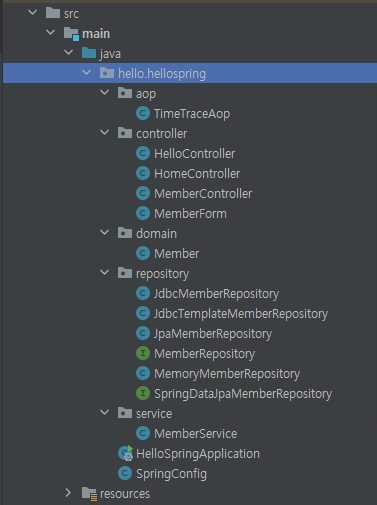This screenshot has height=505, width=377.
Task: Collapse the controller package chevron
Action: pyautogui.click(x=105, y=133)
